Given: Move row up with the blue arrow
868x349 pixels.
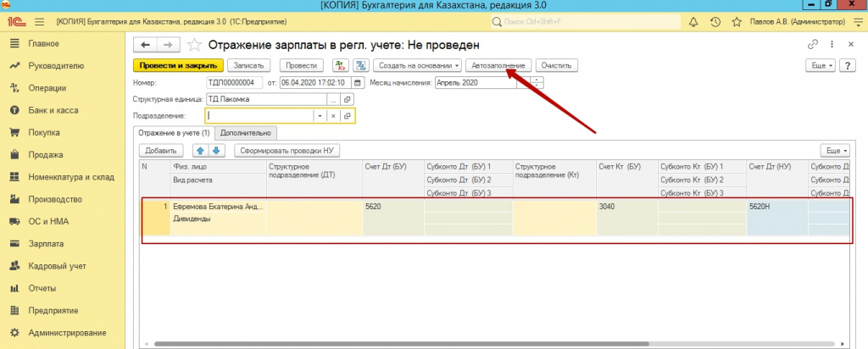Looking at the screenshot, I should (199, 151).
